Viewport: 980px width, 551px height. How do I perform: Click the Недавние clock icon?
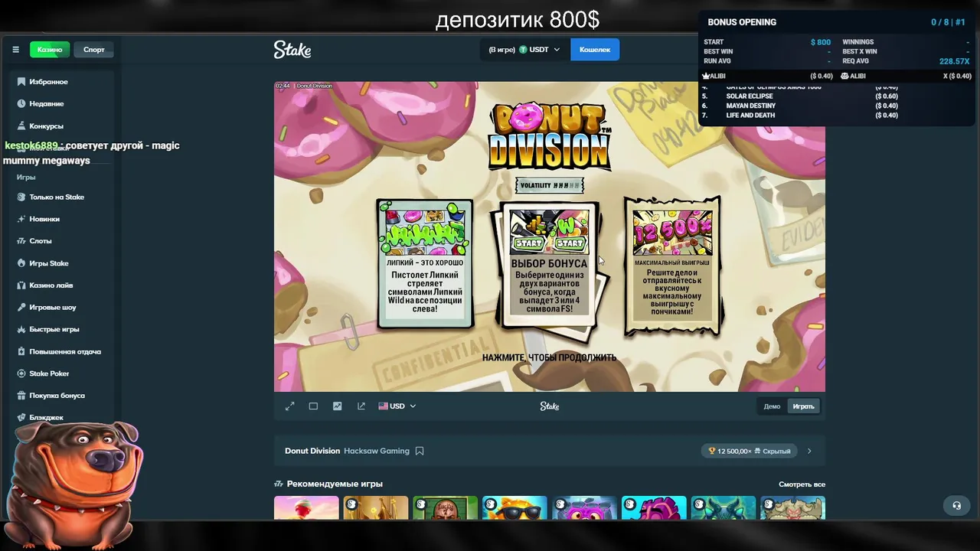[x=22, y=104]
